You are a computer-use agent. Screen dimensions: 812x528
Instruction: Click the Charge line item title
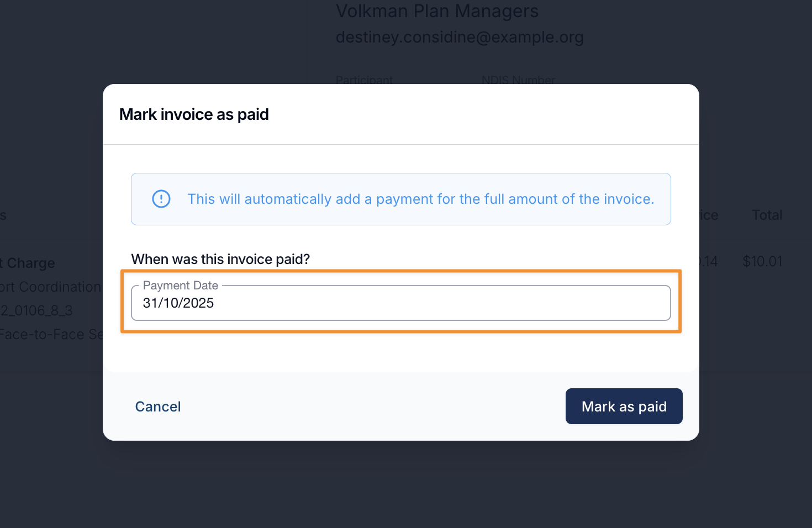click(30, 263)
